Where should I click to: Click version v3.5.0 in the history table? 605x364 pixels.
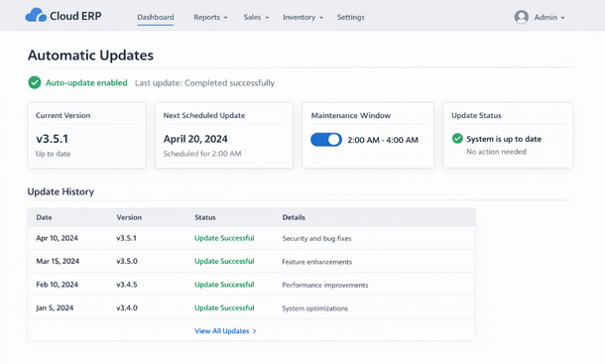pos(127,261)
